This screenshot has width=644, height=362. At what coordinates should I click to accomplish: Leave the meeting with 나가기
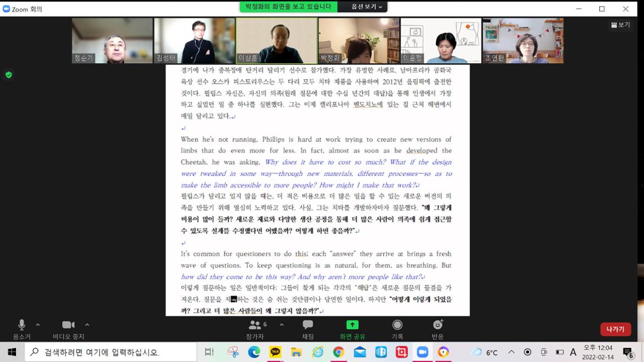(x=615, y=329)
